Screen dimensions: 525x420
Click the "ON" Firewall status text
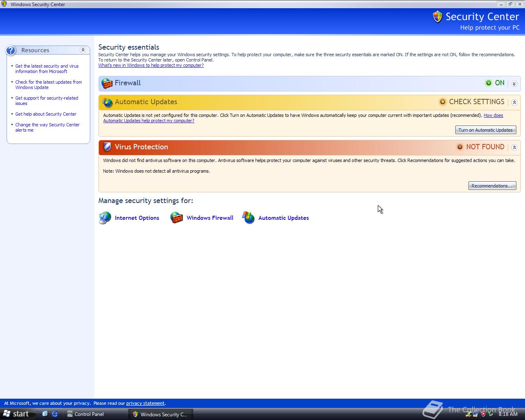coord(500,83)
